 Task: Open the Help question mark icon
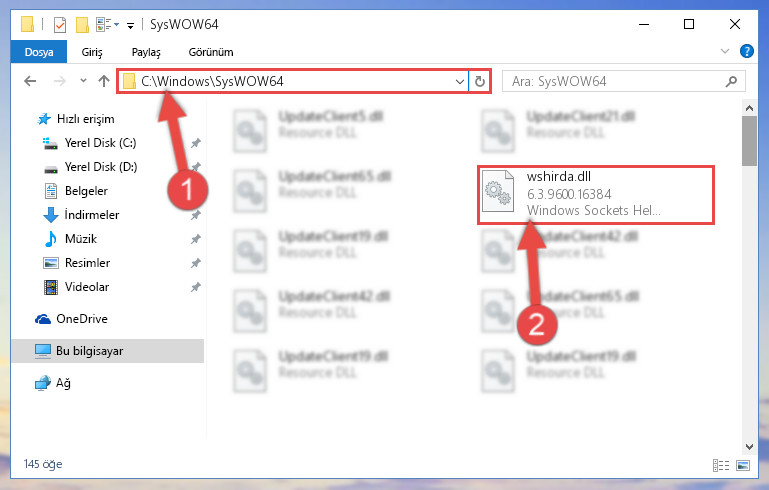[x=746, y=51]
